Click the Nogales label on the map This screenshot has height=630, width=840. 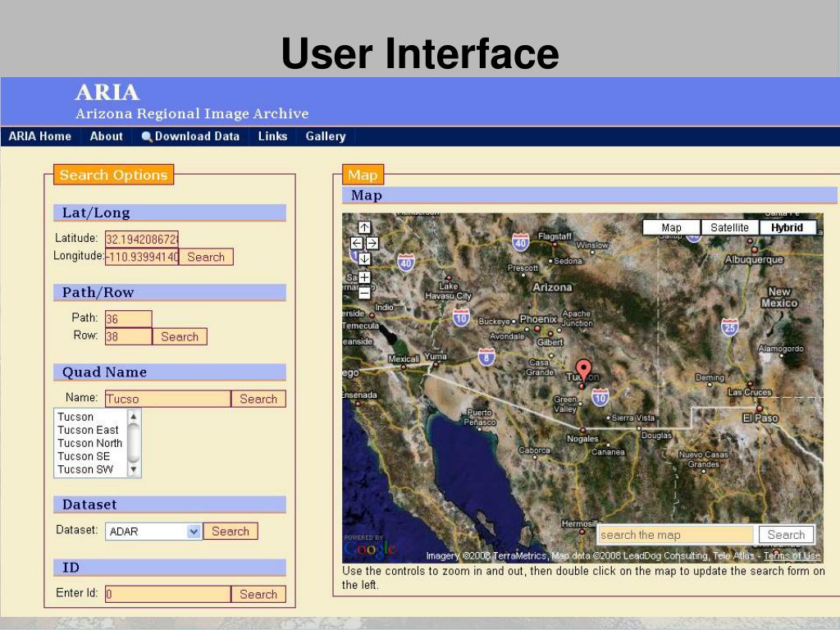pyautogui.click(x=582, y=439)
